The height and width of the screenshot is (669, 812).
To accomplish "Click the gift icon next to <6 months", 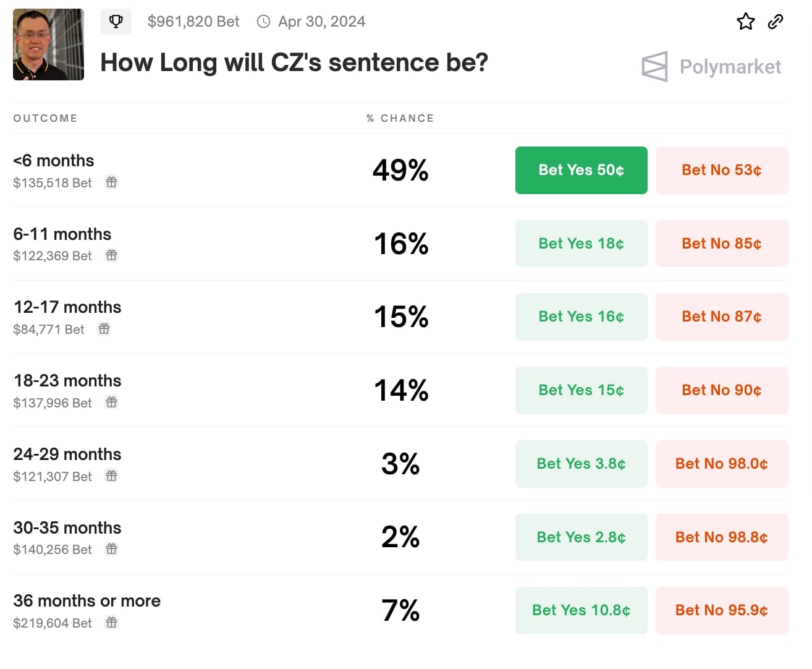I will 111,182.
